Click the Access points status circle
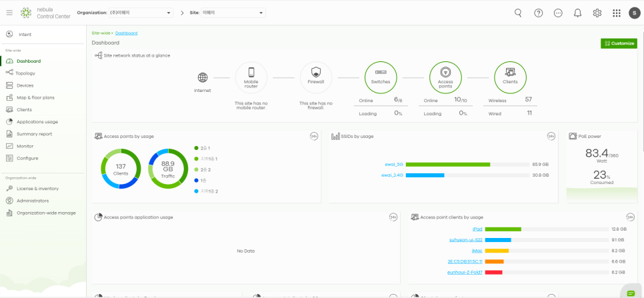The height and width of the screenshot is (298, 644). tap(445, 77)
